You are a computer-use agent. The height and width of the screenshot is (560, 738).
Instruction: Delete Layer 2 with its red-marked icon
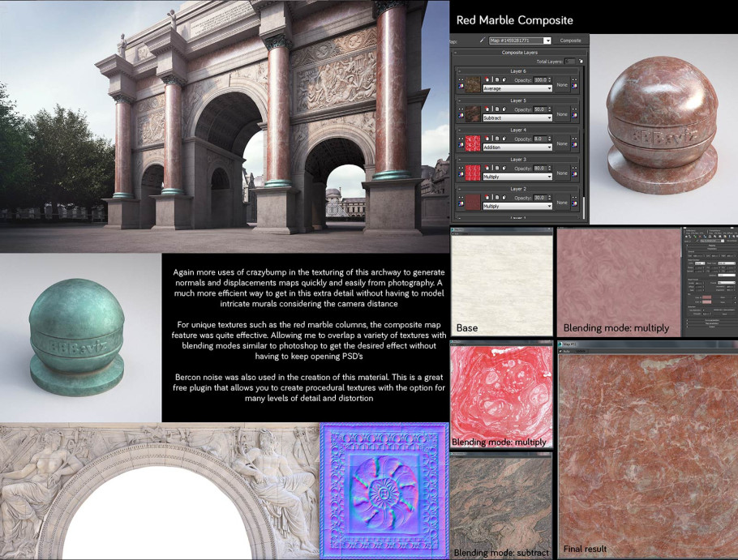[487, 198]
